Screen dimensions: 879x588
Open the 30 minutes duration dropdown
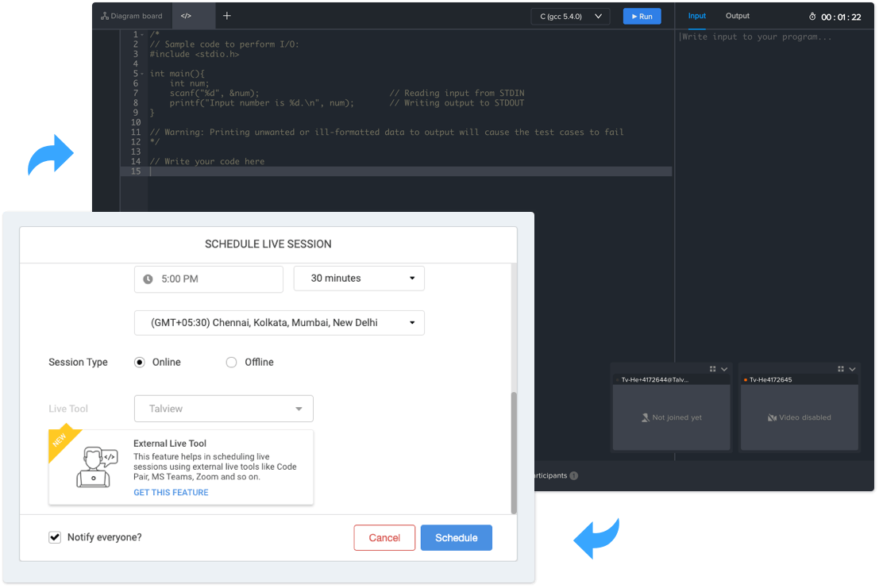[x=359, y=279]
